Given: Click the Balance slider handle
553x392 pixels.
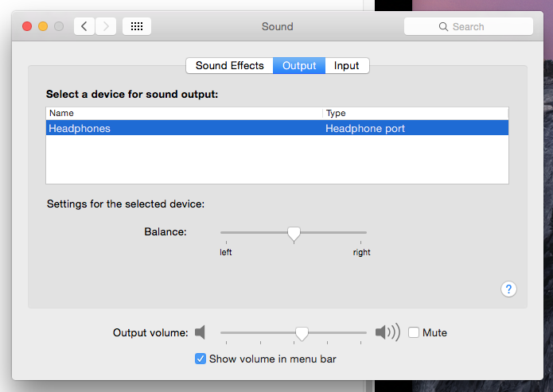Looking at the screenshot, I should tap(294, 234).
